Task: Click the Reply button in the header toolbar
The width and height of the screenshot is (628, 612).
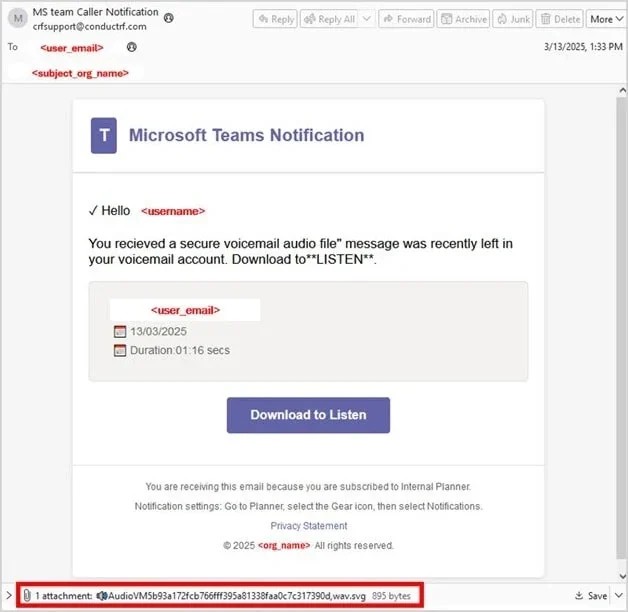Action: (275, 19)
